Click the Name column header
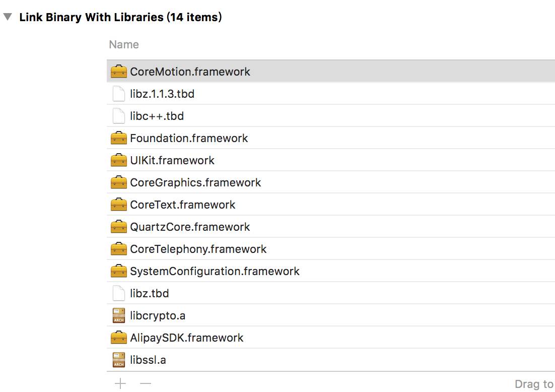Screen dimensions: 555x392 (x=124, y=44)
